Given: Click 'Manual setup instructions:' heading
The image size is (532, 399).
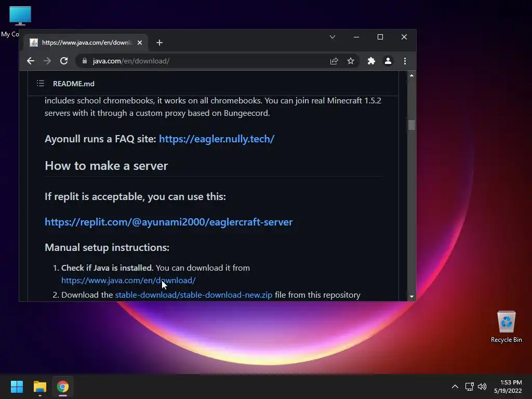Looking at the screenshot, I should (x=107, y=247).
